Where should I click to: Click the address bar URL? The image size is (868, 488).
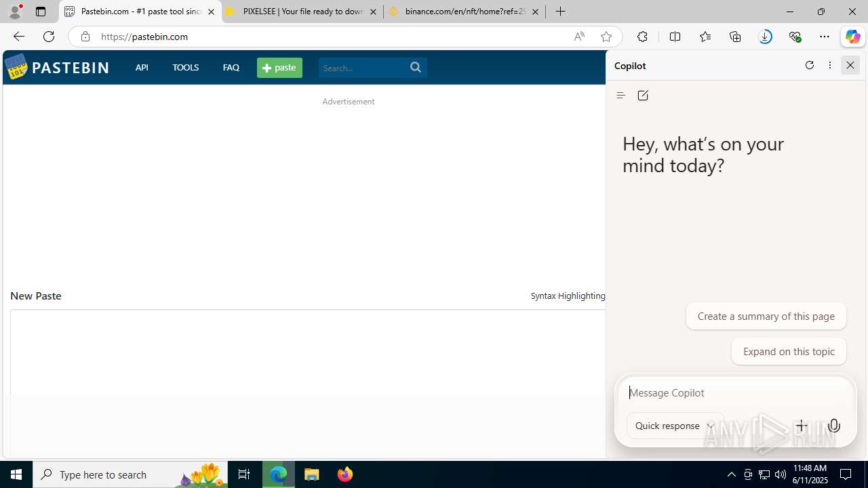point(144,37)
